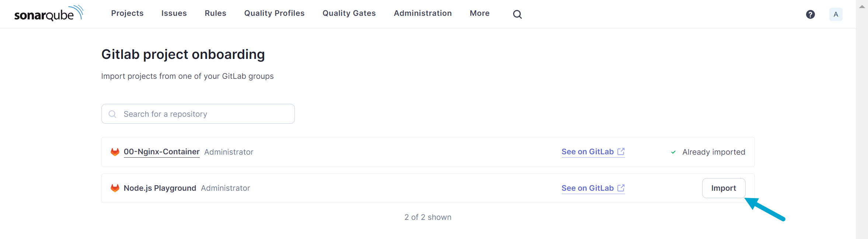The image size is (868, 239).
Task: Open the Quality Profiles page
Action: (274, 13)
